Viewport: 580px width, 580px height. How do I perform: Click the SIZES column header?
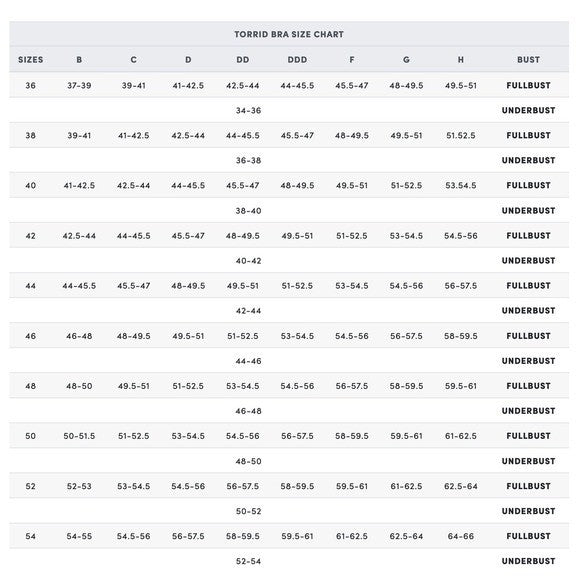31,60
